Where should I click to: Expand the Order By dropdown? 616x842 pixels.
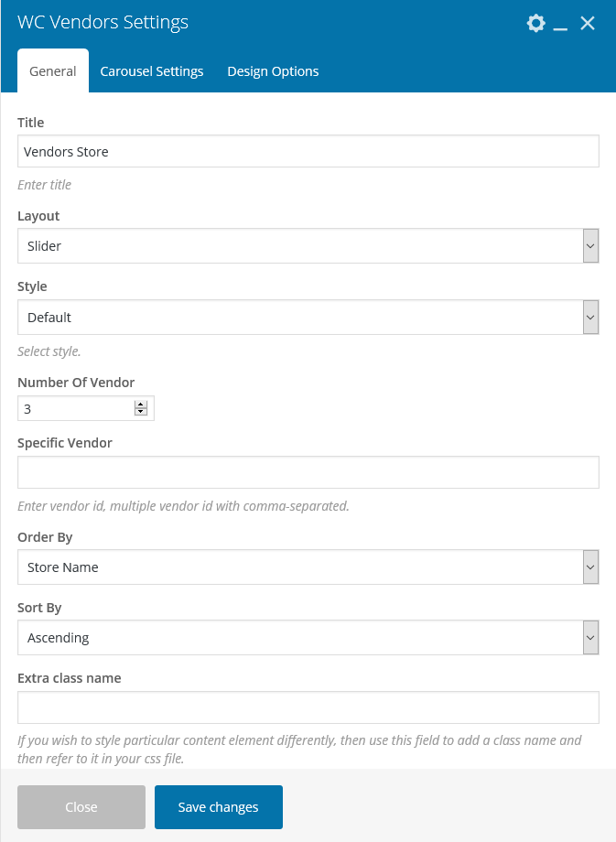click(x=590, y=567)
